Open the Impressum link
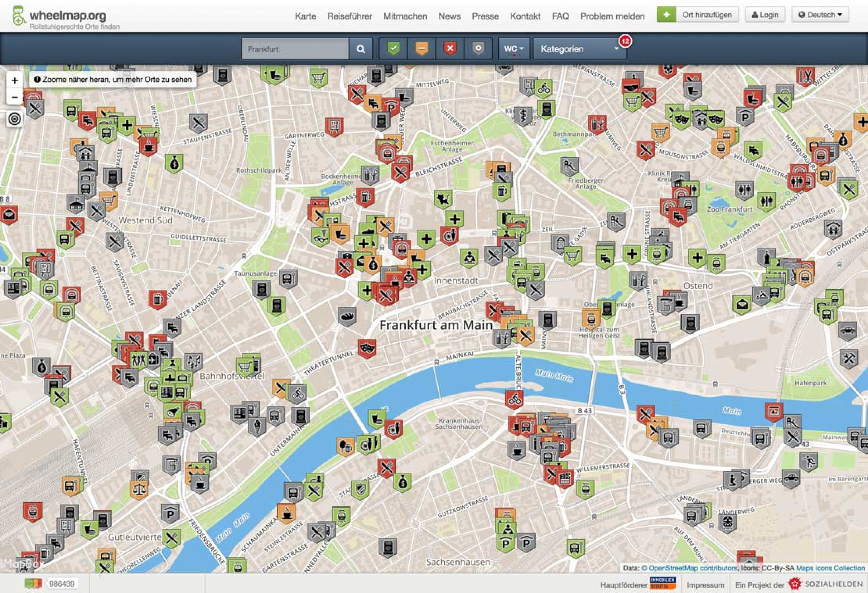 pyautogui.click(x=705, y=585)
